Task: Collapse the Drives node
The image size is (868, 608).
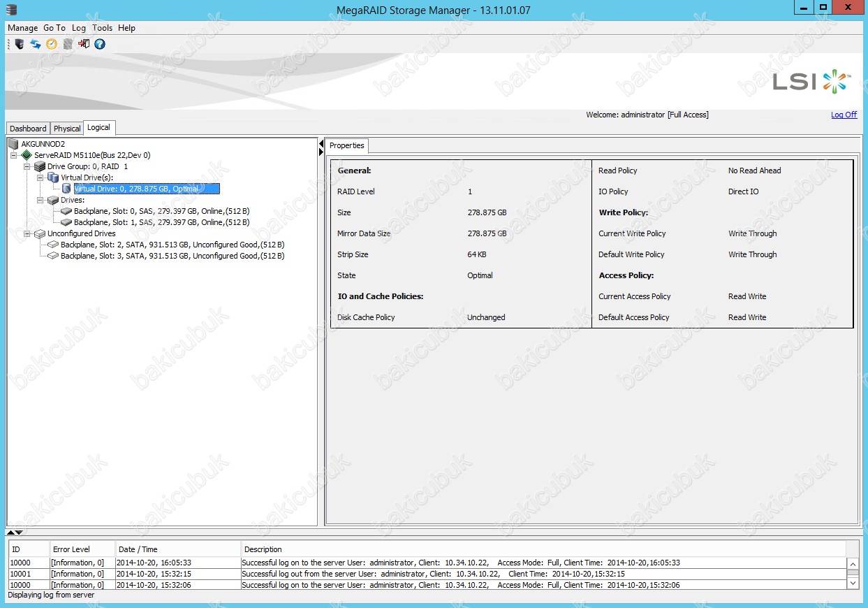Action: pos(41,200)
